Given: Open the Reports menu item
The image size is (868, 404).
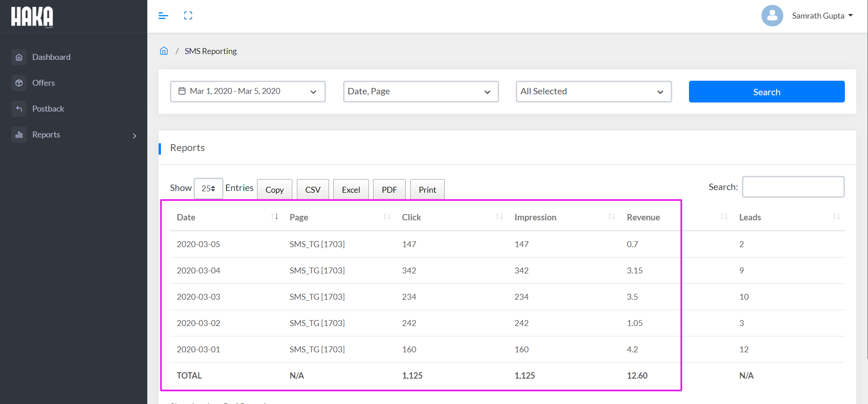Looking at the screenshot, I should point(46,135).
